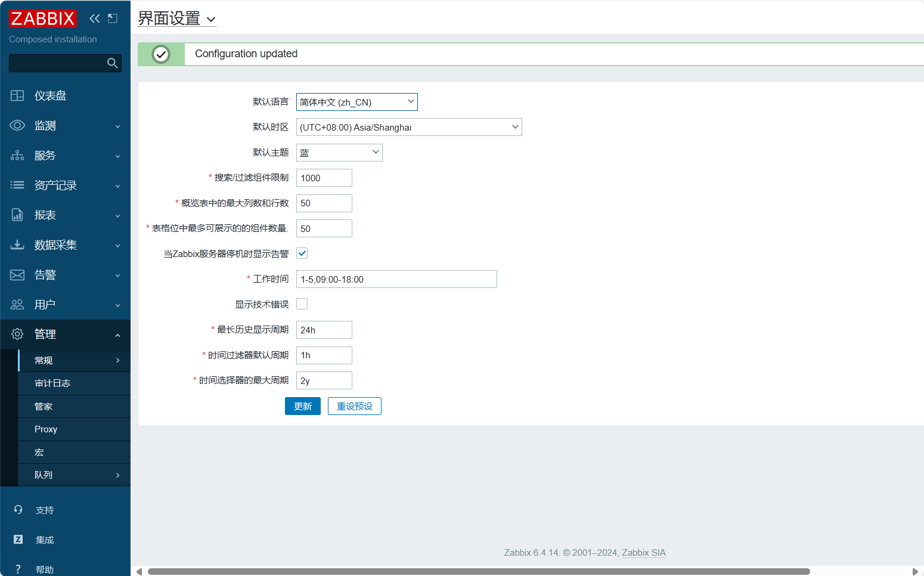The image size is (924, 576).
Task: Open the 默认语言 dropdown
Action: coord(356,102)
